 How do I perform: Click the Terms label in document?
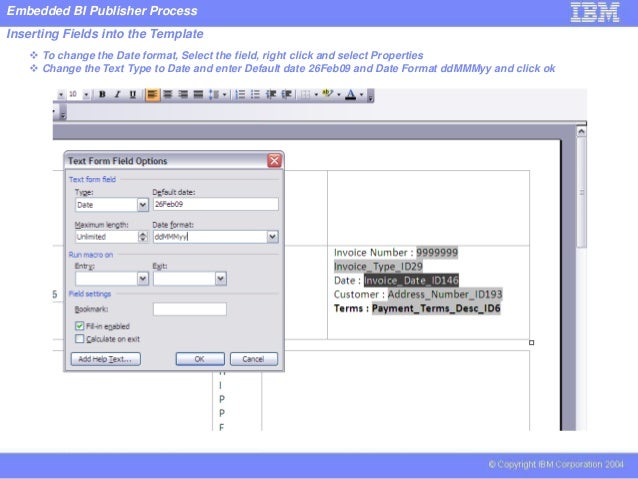point(348,308)
